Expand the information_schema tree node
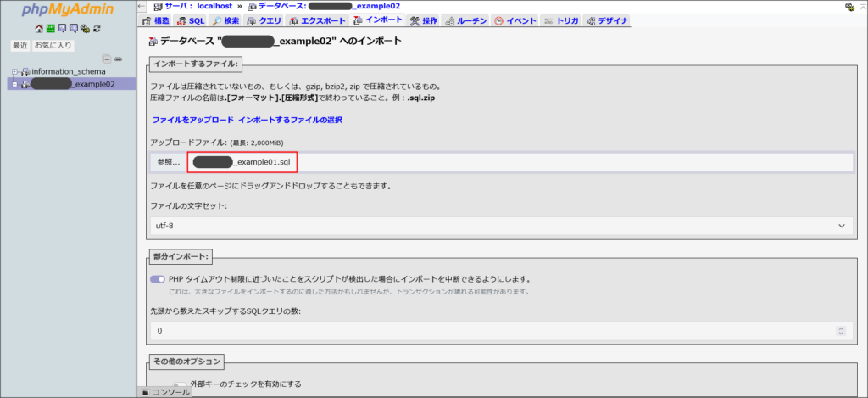 [15, 71]
